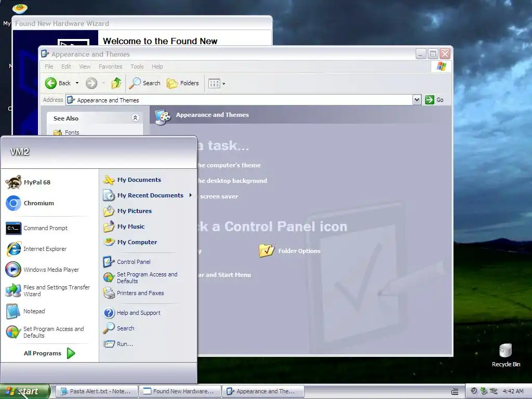Open Back history dropdown arrow

coord(77,83)
